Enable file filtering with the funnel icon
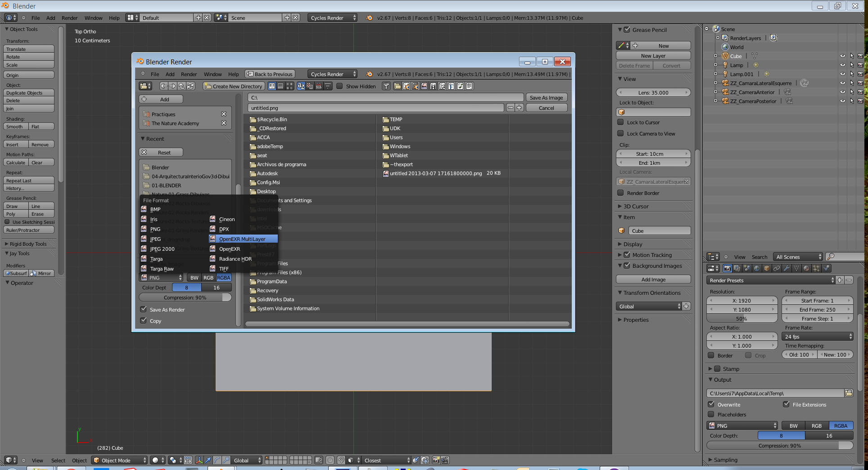The image size is (868, 470). point(386,86)
